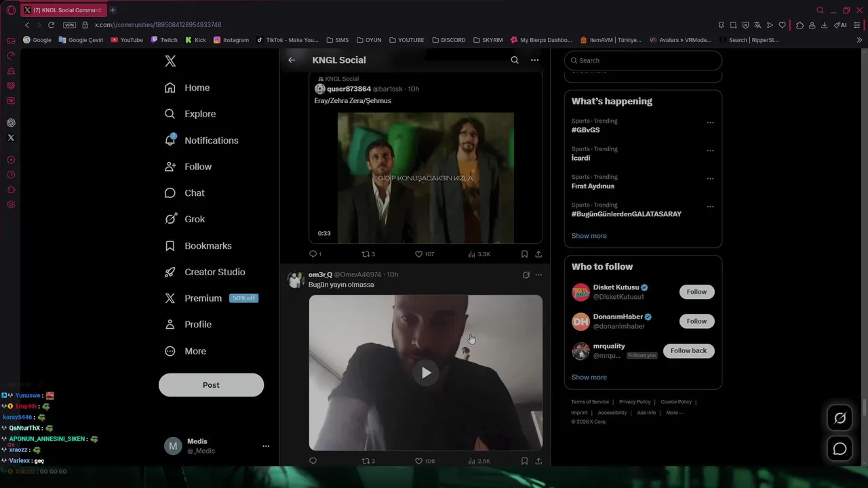868x488 pixels.
Task: Like om3r.Q post with 106 likes
Action: (425, 461)
